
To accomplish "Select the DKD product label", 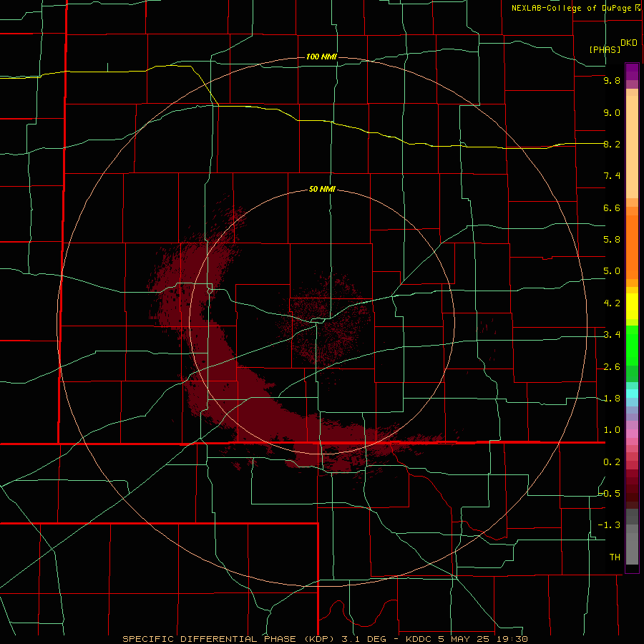I will point(629,42).
